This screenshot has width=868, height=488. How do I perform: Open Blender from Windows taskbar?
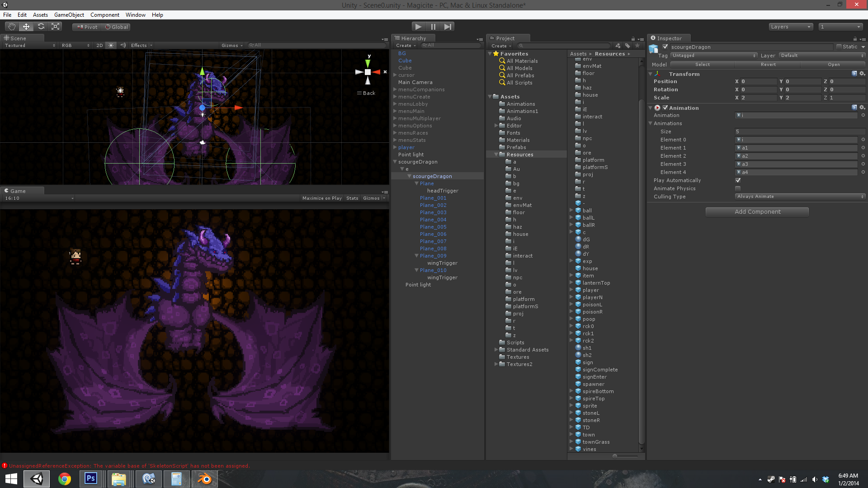205,479
